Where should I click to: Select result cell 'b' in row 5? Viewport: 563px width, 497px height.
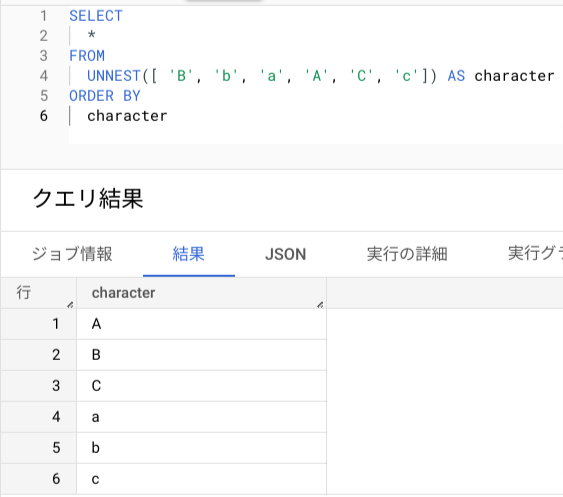point(201,448)
